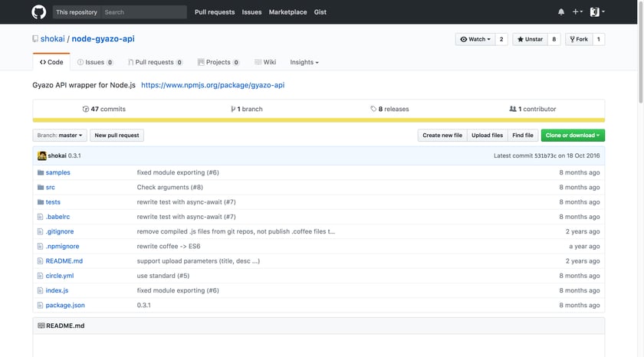View 8 releases
Screen dimensions: 644x357
[x=389, y=109]
